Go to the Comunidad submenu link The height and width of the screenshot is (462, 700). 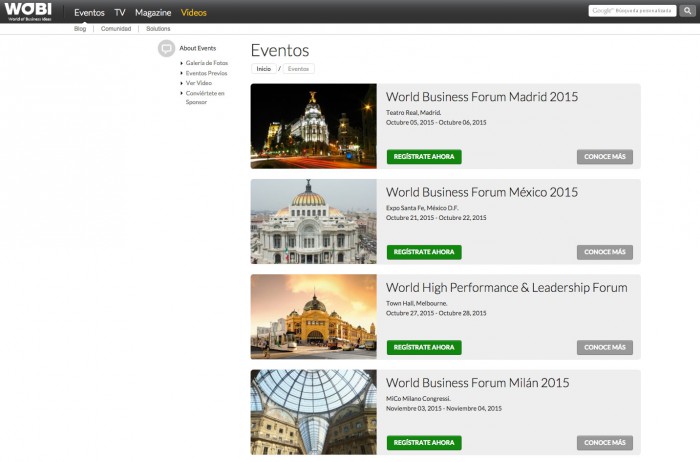point(116,29)
